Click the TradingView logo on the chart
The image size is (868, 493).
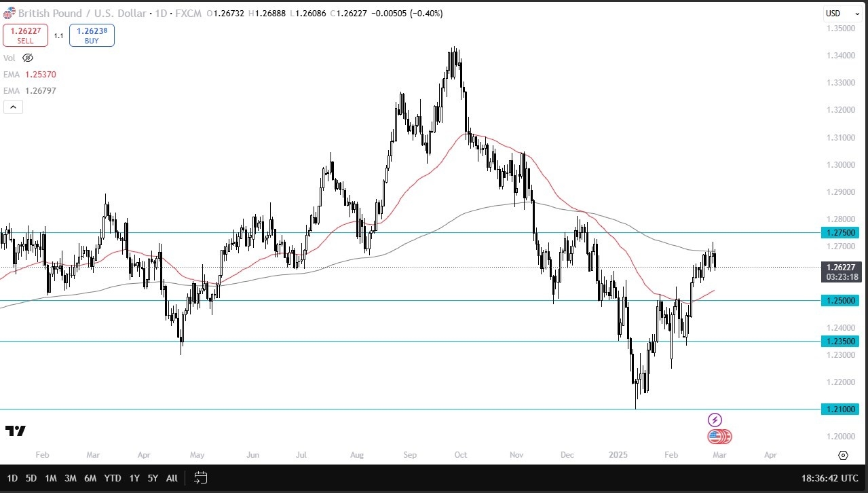[15, 431]
